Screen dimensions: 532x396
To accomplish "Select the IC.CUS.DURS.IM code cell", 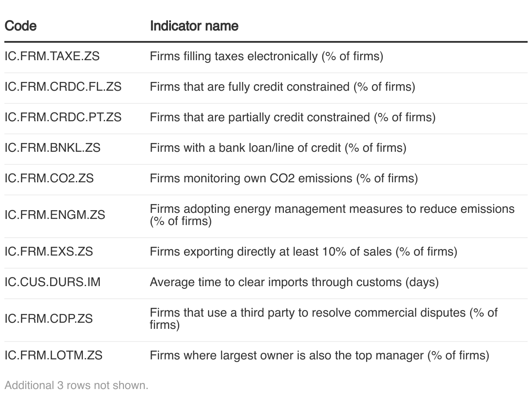I will [52, 282].
